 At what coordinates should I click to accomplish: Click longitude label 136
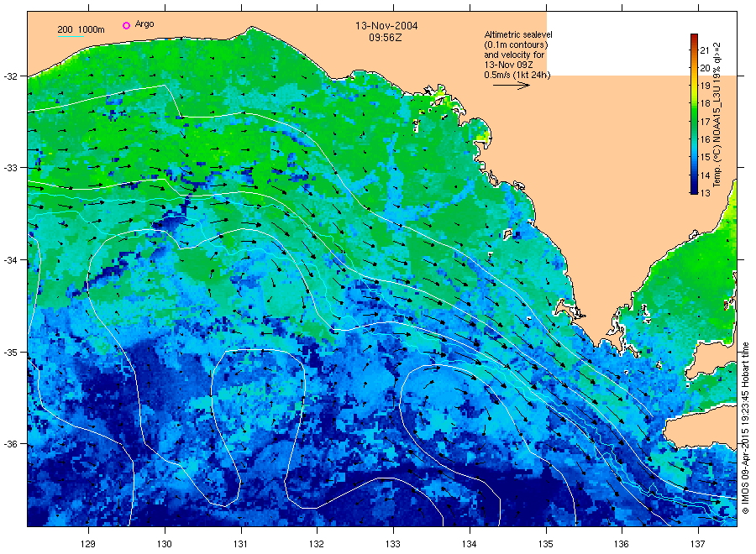[x=622, y=544]
